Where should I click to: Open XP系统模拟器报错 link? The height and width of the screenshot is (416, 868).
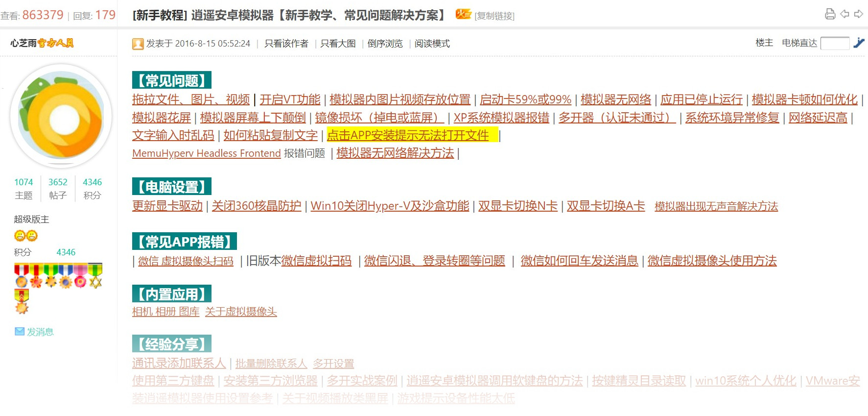coord(501,118)
